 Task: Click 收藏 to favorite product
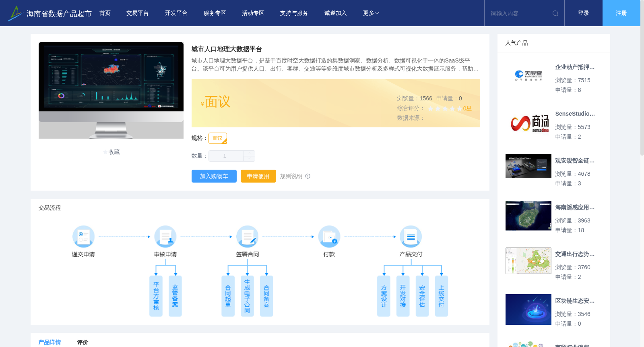point(114,152)
